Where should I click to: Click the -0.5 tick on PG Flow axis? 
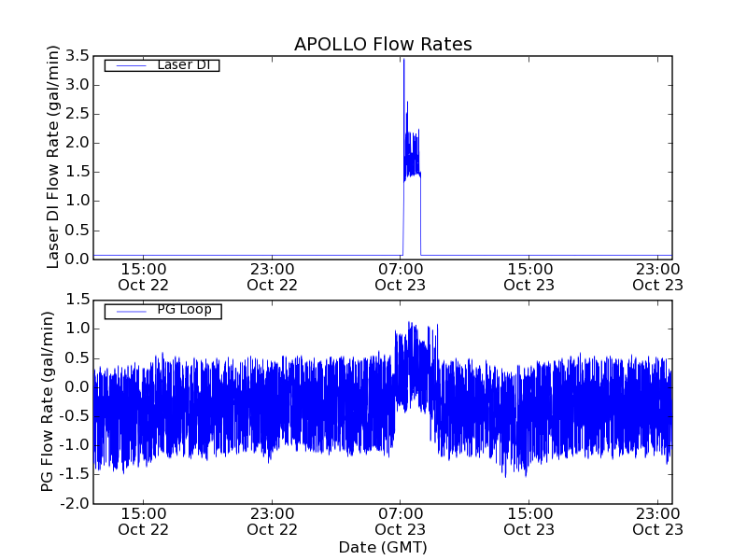[x=74, y=416]
